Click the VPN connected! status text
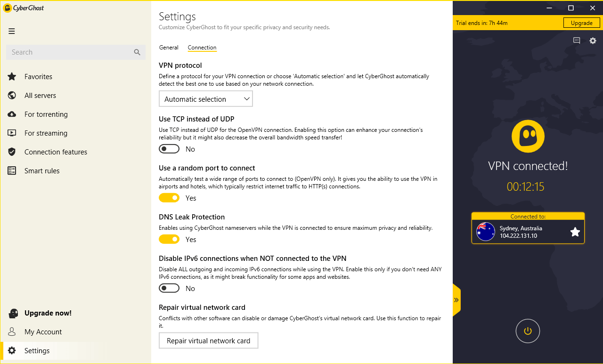Screen dimensions: 603x364 click(x=528, y=166)
